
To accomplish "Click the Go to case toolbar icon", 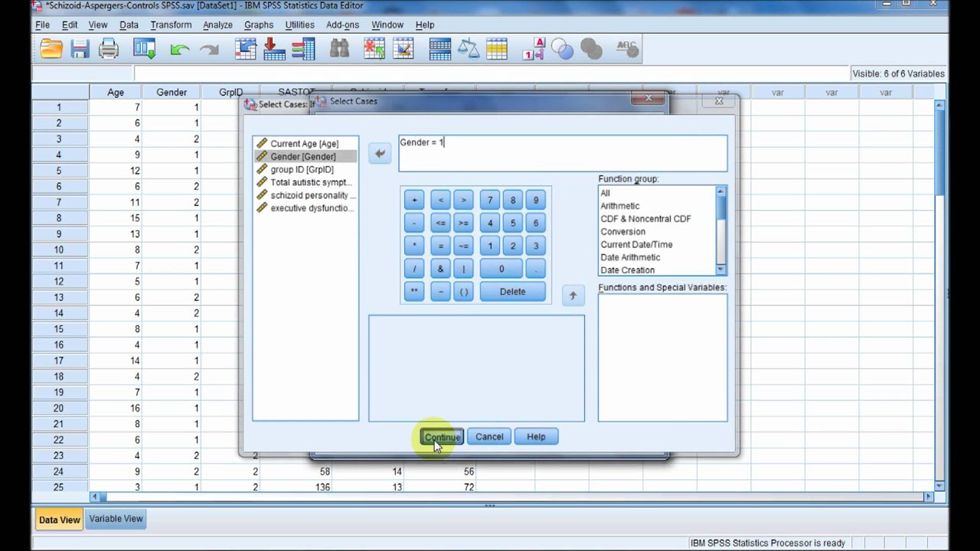I will pyautogui.click(x=246, y=50).
